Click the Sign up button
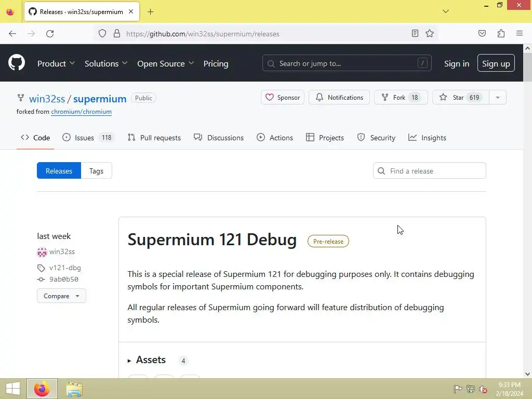 (496, 63)
